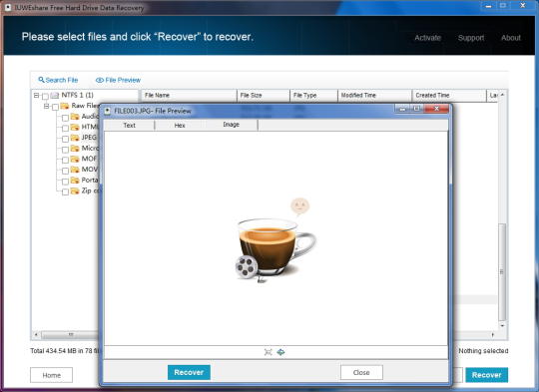Sort by Modified Time column header

[374, 95]
